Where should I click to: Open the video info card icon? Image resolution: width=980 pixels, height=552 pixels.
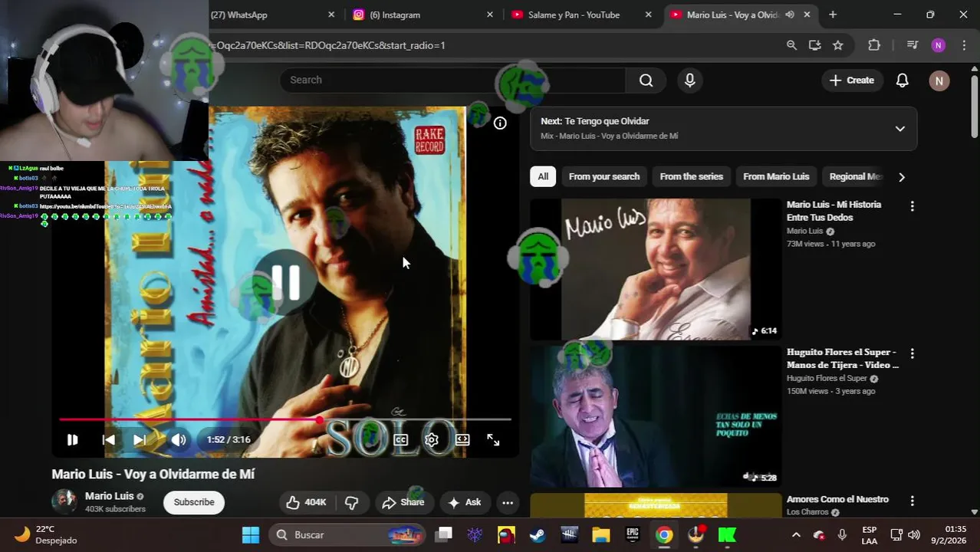click(500, 123)
